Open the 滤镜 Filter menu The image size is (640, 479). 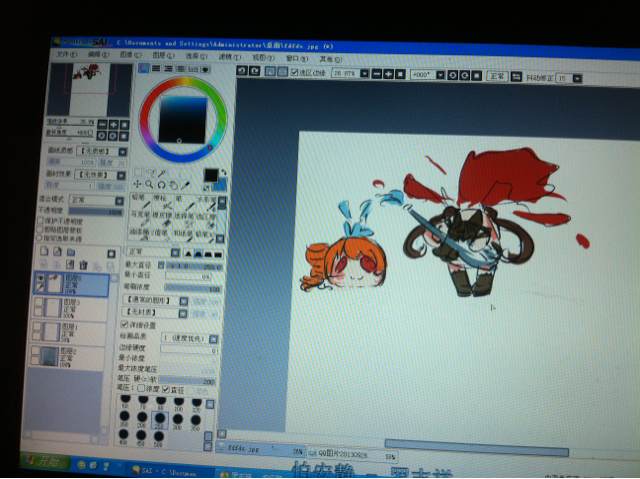(x=230, y=57)
